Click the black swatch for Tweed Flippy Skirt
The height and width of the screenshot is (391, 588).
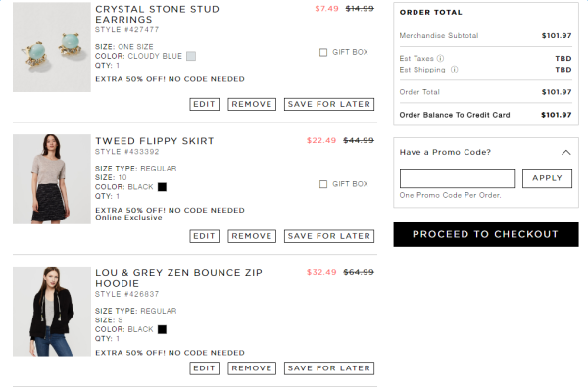(x=162, y=187)
